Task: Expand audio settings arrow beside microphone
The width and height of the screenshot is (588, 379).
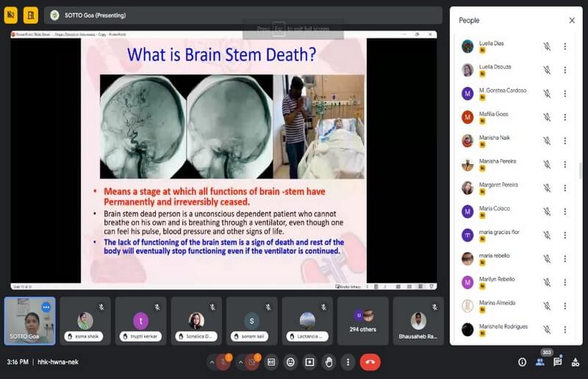Action: [x=212, y=362]
